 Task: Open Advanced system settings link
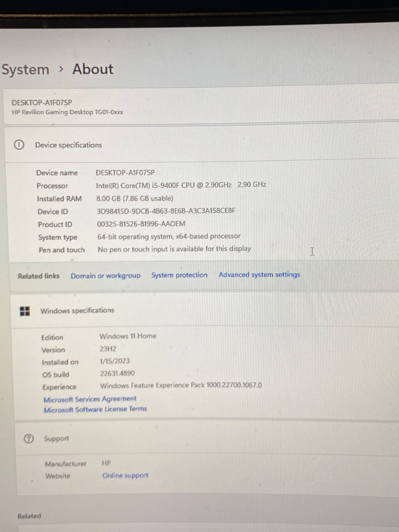pos(259,275)
